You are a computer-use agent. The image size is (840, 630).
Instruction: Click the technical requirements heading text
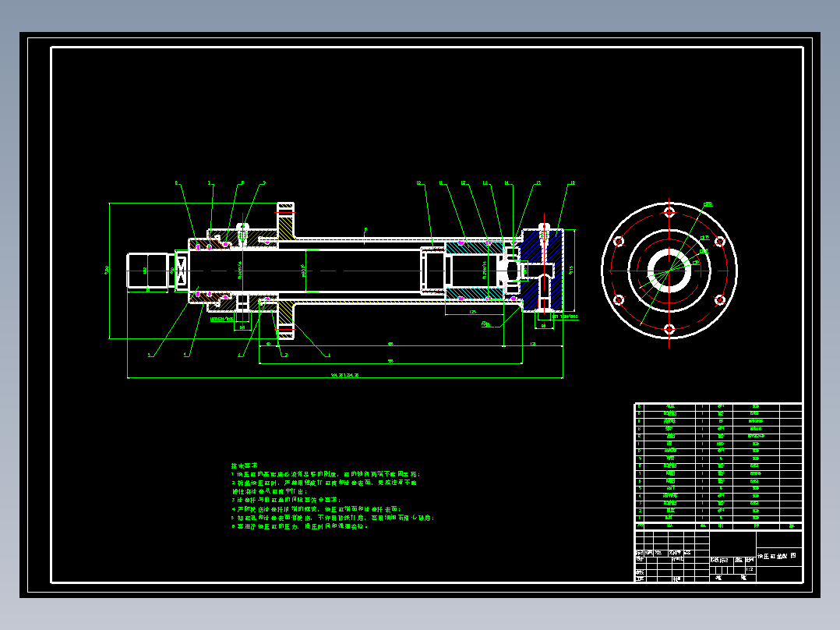[245, 465]
